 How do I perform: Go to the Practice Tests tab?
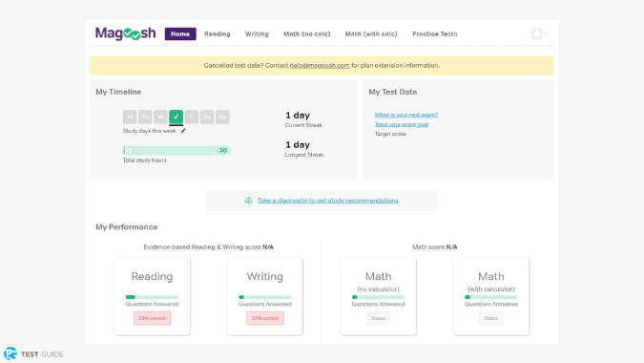coord(434,33)
